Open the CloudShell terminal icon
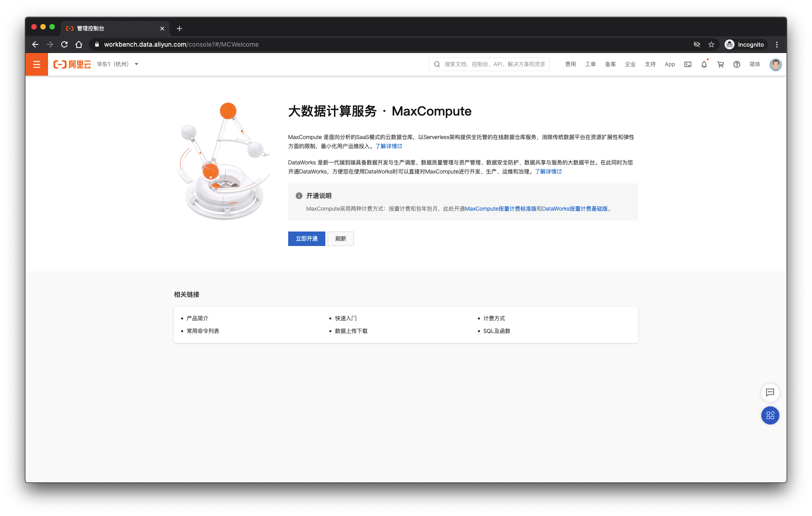The image size is (812, 516). point(687,64)
